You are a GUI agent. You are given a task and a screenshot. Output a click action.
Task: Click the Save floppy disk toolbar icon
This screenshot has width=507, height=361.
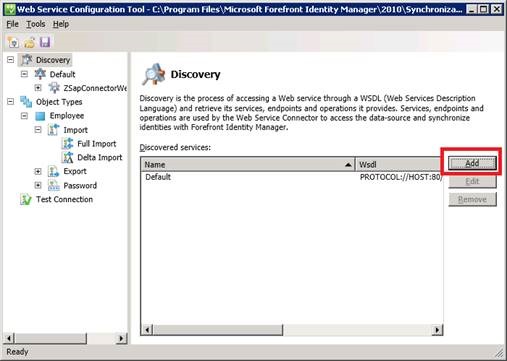click(45, 42)
